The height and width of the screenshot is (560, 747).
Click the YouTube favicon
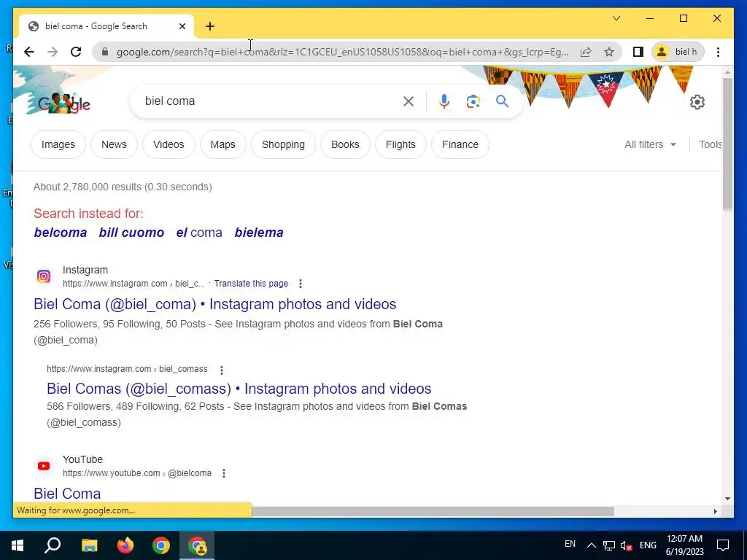pyautogui.click(x=44, y=466)
